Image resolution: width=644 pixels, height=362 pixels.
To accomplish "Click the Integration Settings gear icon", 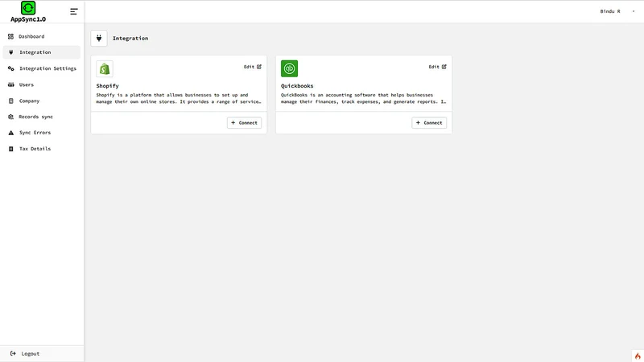I will point(11,68).
